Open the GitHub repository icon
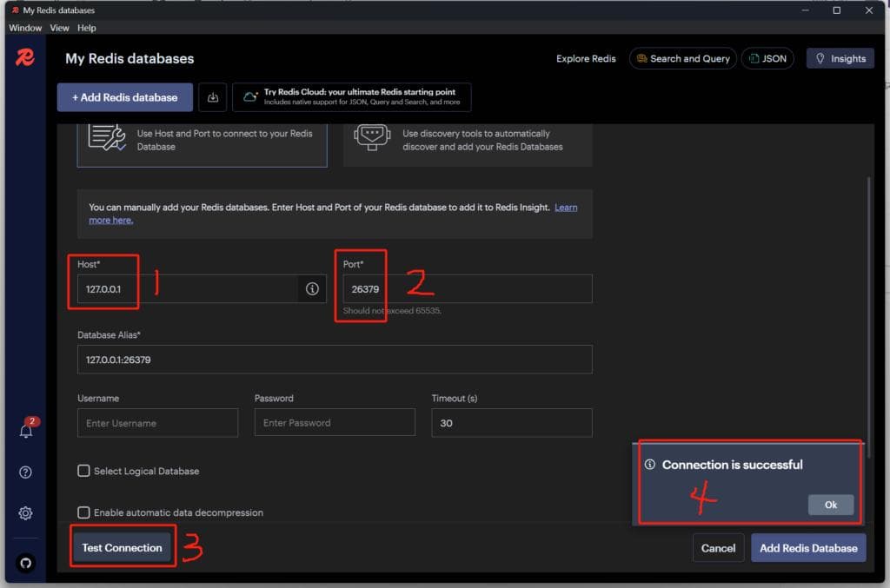 pyautogui.click(x=25, y=563)
